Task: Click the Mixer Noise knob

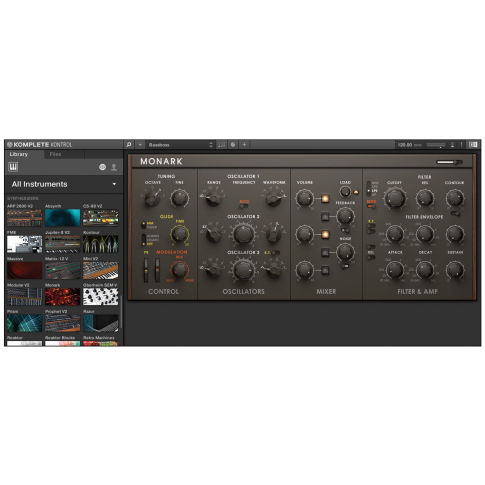Action: [x=345, y=252]
